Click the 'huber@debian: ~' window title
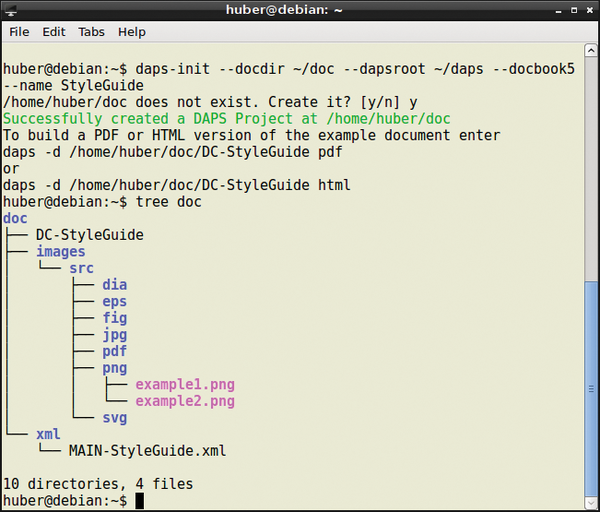This screenshot has width=600, height=512. click(x=284, y=10)
